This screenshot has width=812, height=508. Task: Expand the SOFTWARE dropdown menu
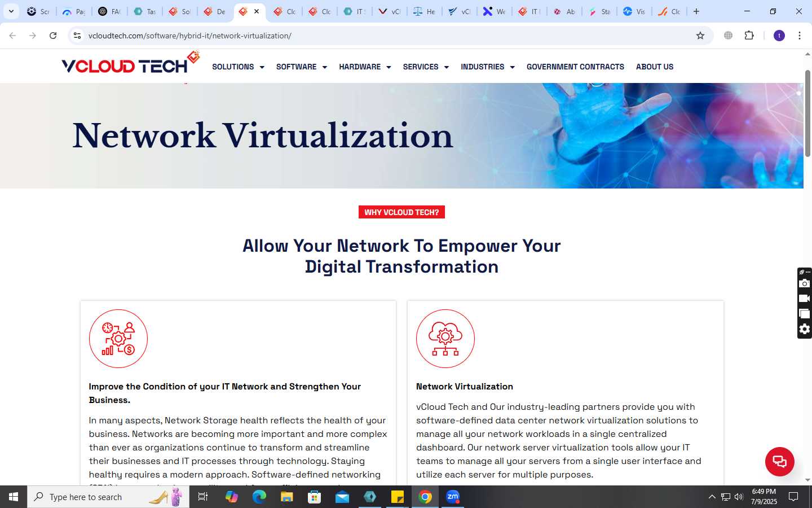tap(302, 67)
